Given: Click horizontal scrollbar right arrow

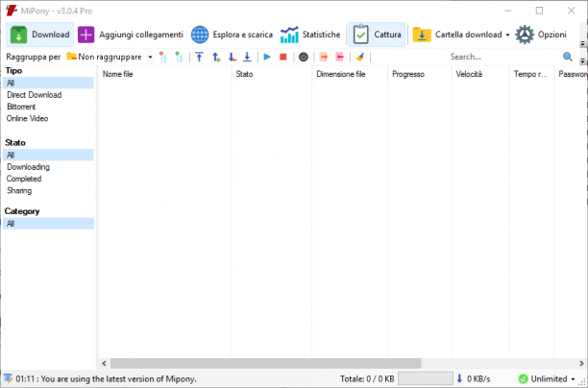Looking at the screenshot, I should click(x=581, y=363).
